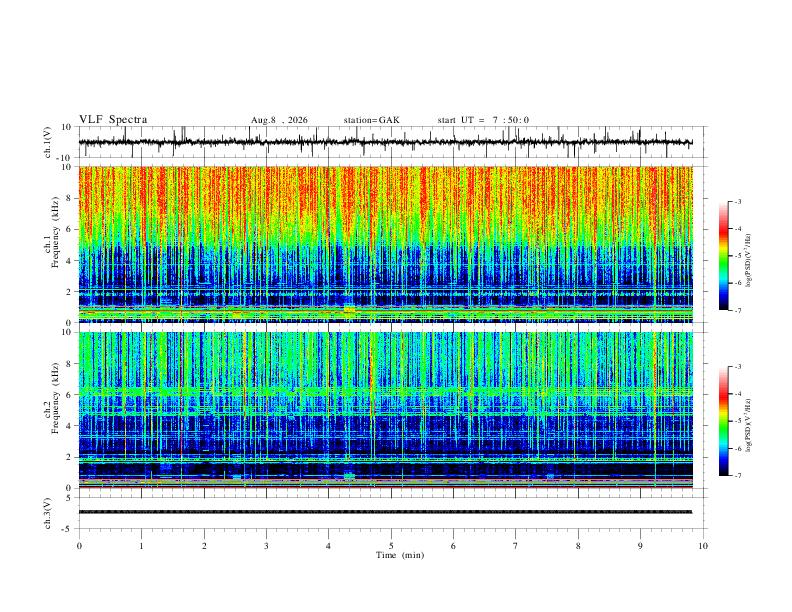Click the station=GAK label

pos(372,120)
